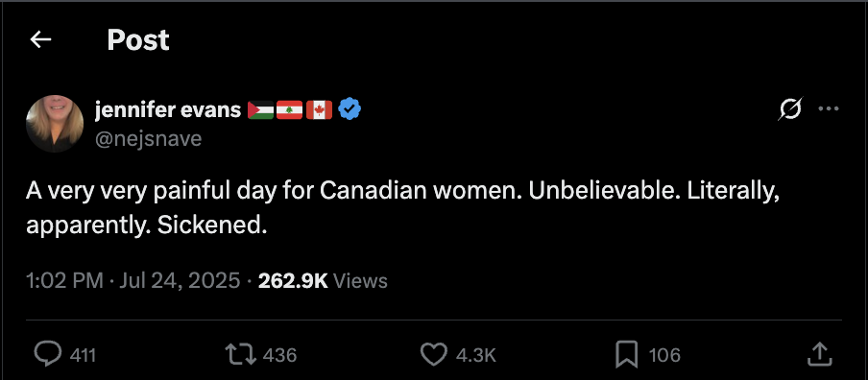The width and height of the screenshot is (868, 380).
Task: Open jennifer evans profile picture
Action: click(55, 123)
